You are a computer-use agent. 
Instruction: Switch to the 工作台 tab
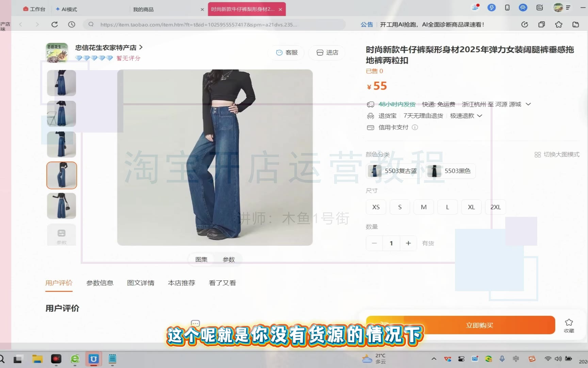[x=34, y=9]
